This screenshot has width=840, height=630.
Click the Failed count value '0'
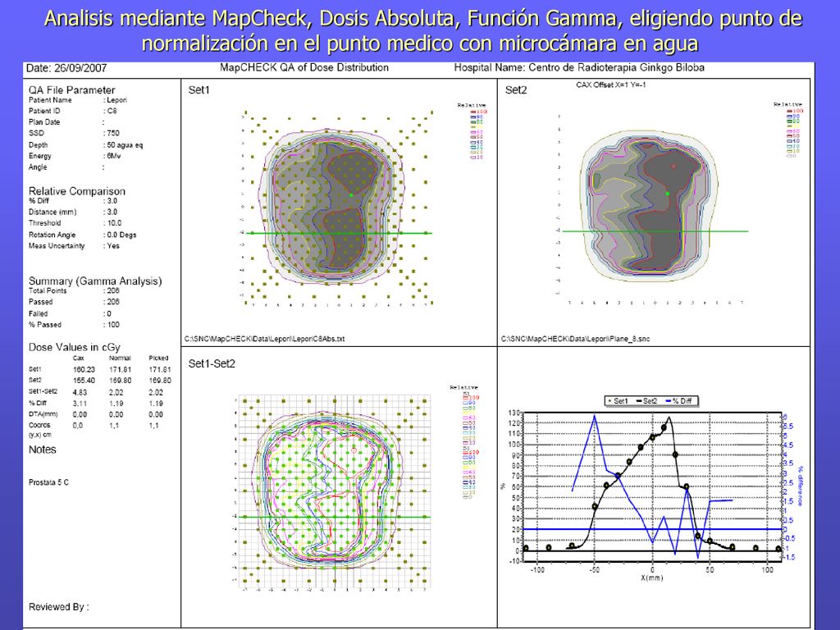coord(109,313)
